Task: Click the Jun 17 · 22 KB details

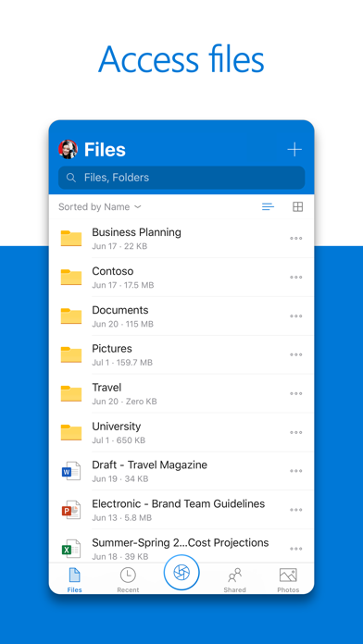Action: click(119, 246)
